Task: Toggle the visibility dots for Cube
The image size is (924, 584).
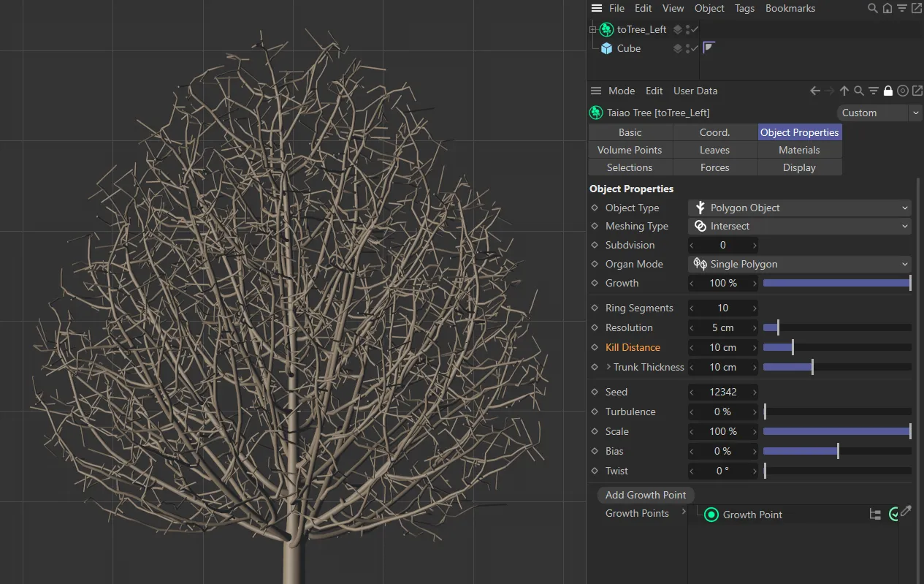Action: [x=688, y=48]
